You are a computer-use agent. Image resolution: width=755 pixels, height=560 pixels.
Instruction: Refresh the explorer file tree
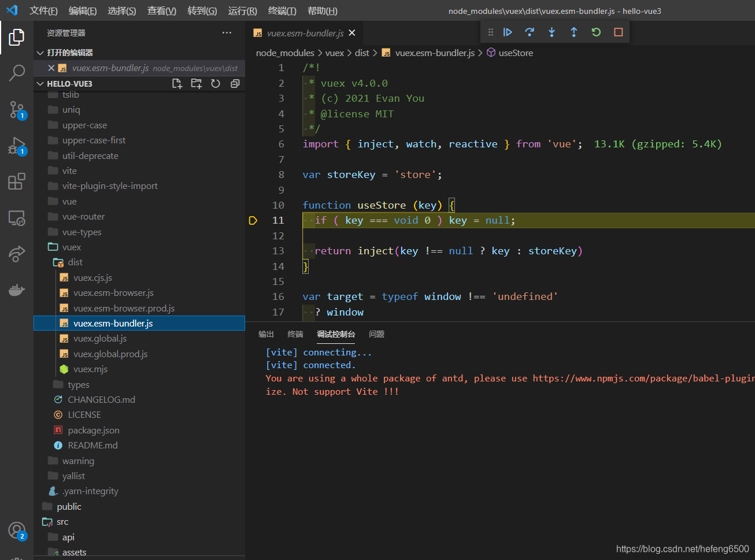(x=216, y=84)
